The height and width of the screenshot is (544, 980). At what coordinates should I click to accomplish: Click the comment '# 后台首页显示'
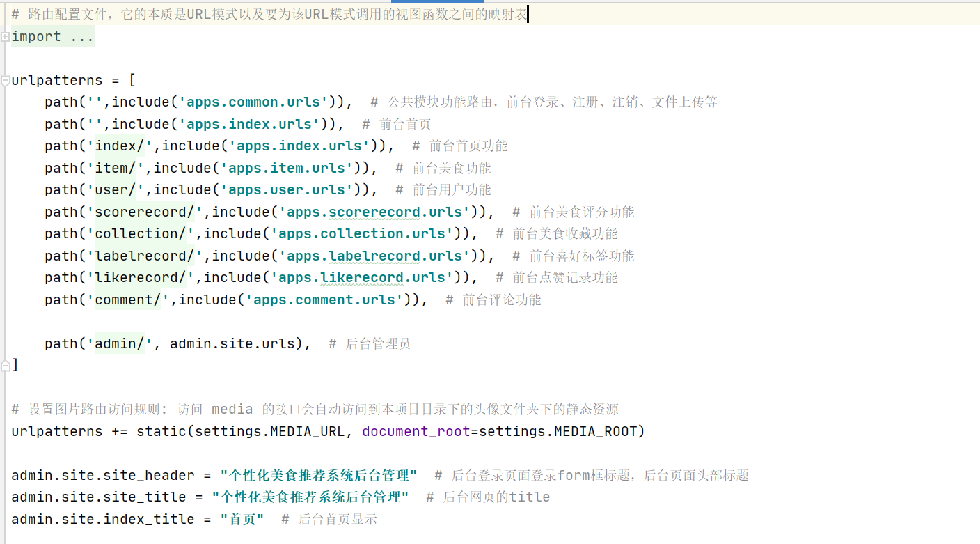[329, 519]
